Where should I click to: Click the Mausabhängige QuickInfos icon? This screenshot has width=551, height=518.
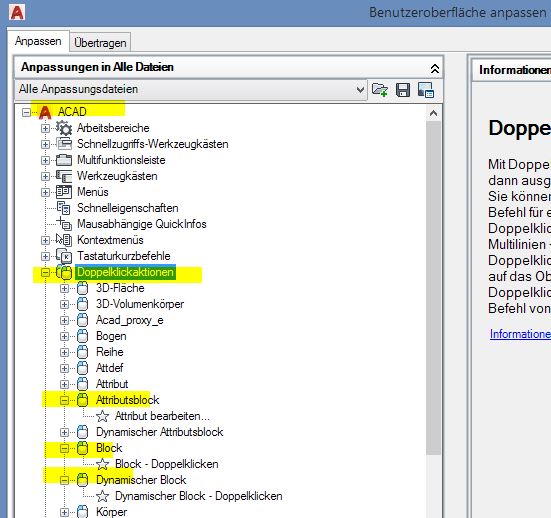click(x=64, y=224)
